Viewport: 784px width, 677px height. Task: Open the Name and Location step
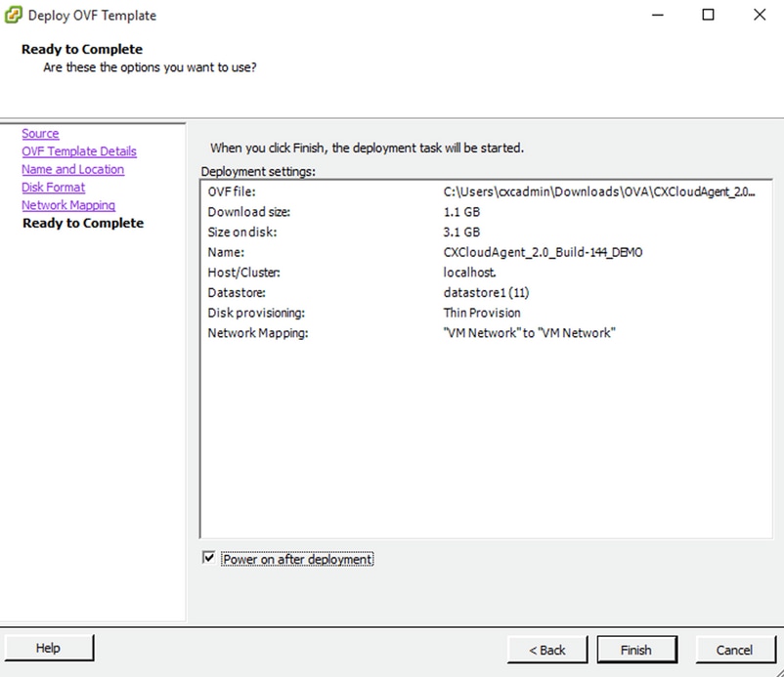tap(73, 169)
